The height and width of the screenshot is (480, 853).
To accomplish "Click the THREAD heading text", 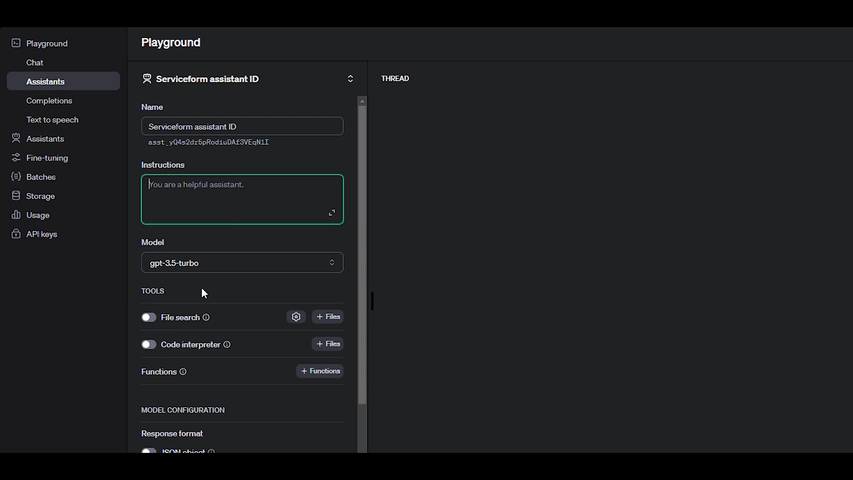I will pos(395,78).
